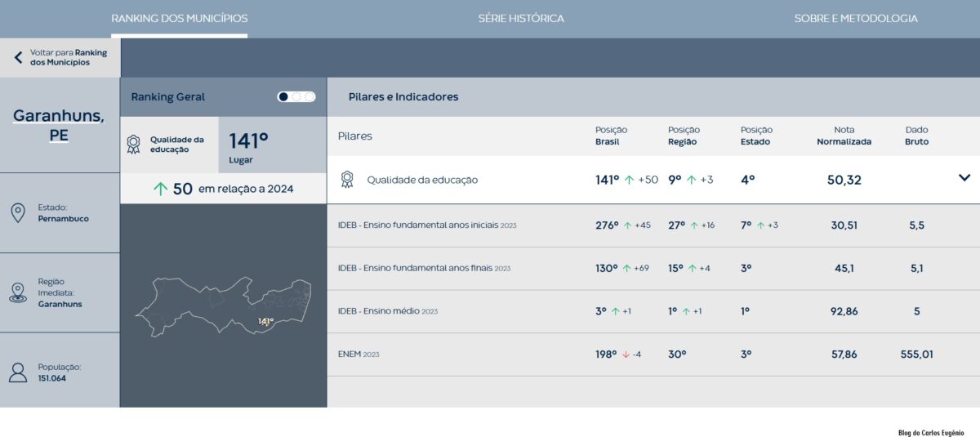This screenshot has width=980, height=437.
Task: Click the green up arrow beside 50
Action: tap(160, 189)
